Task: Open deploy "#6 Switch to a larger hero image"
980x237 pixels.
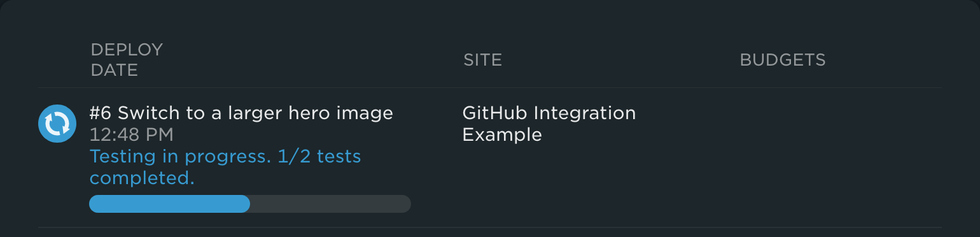Action: pyautogui.click(x=241, y=113)
